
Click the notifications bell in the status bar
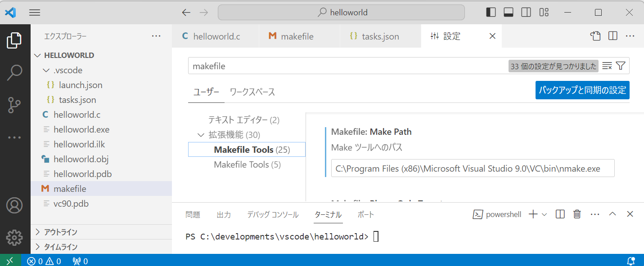(x=630, y=261)
